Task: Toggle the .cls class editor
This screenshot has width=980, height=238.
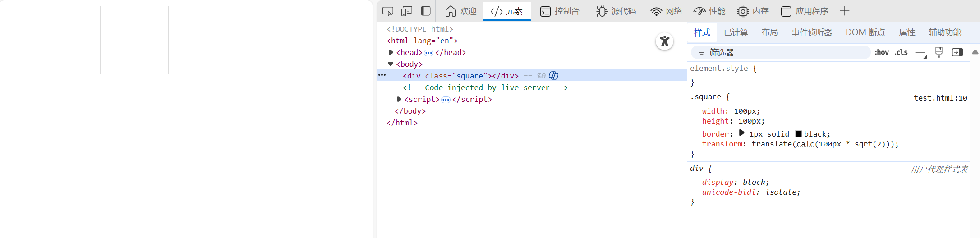Action: pos(901,53)
